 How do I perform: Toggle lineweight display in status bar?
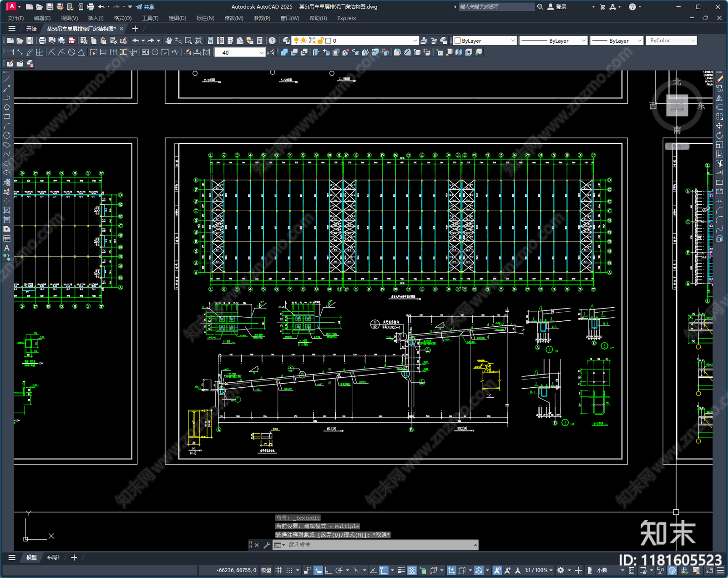(x=401, y=570)
